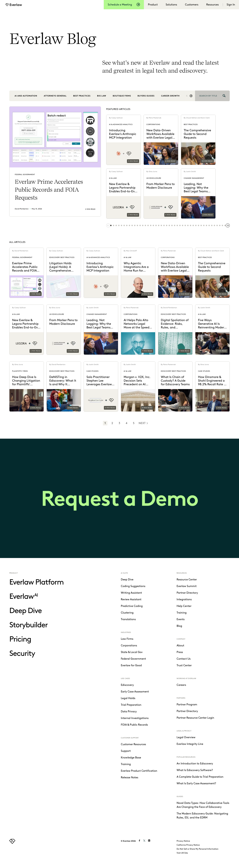Open the Product menu
The image size is (239, 868).
click(x=153, y=5)
